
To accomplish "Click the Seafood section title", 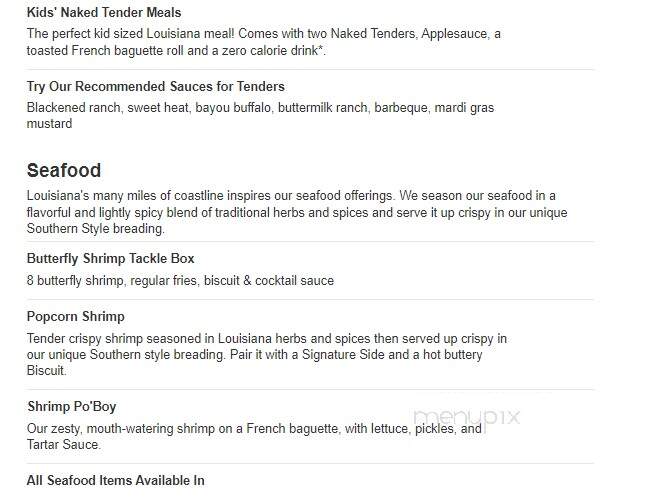I will pos(64,171).
